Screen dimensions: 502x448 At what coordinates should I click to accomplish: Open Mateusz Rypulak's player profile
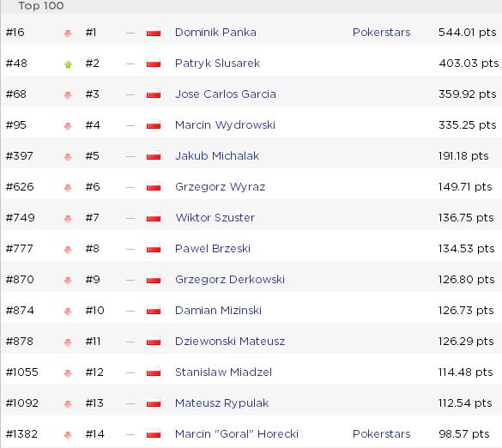(x=221, y=403)
